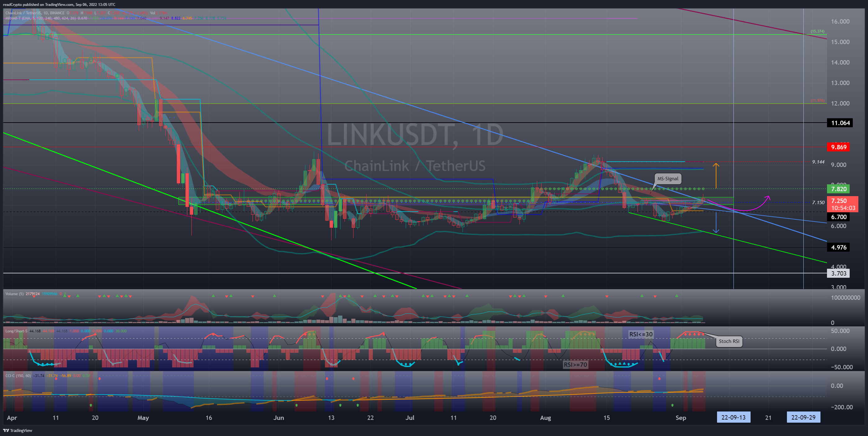
Task: Click the blue downward arrow drawing
Action: (716, 223)
